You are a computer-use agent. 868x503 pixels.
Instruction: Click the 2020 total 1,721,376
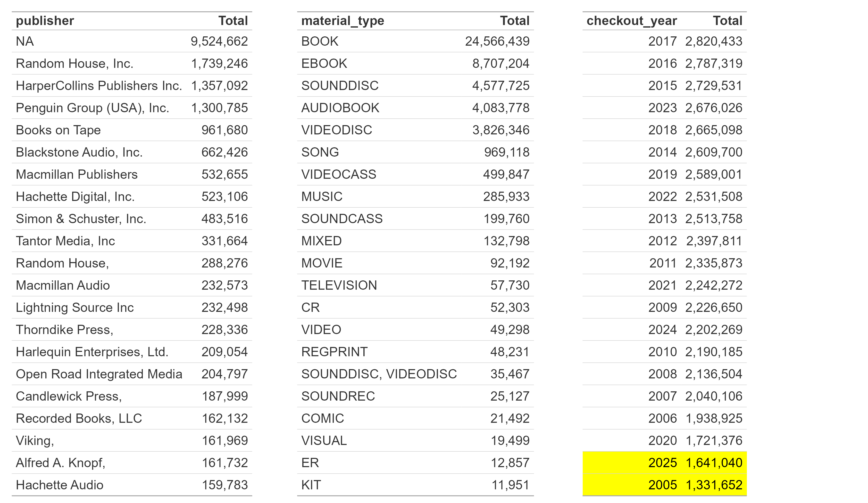tap(713, 441)
